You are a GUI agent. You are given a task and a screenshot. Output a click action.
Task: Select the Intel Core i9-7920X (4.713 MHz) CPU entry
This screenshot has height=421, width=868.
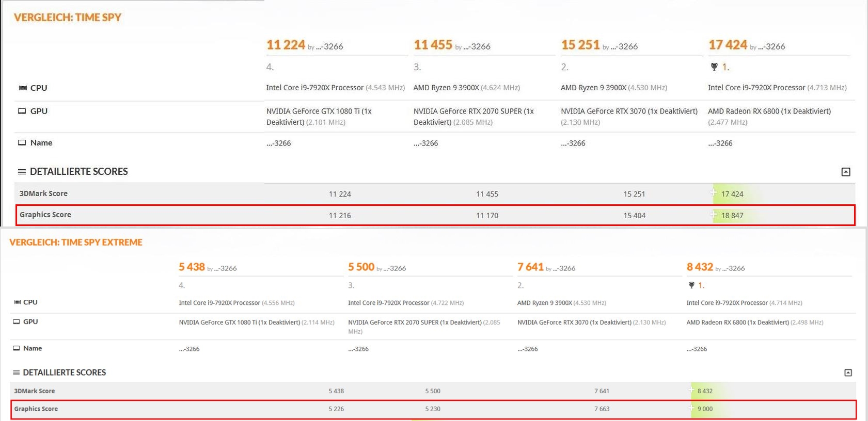(777, 88)
